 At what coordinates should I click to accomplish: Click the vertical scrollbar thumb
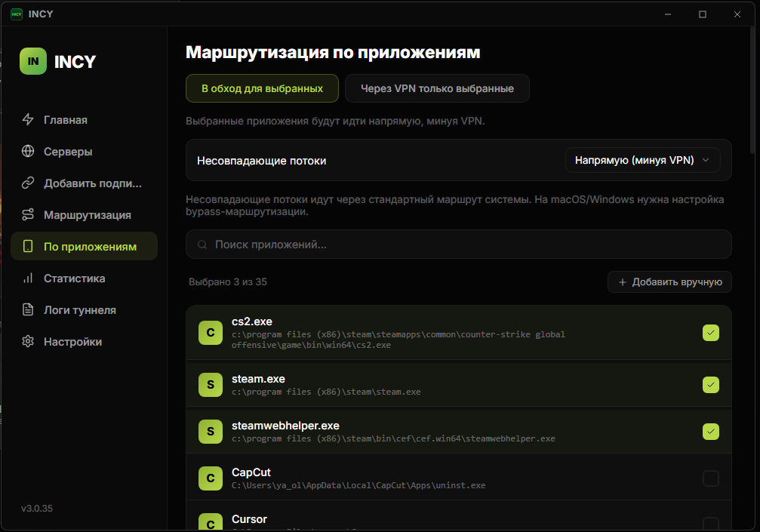point(752,90)
